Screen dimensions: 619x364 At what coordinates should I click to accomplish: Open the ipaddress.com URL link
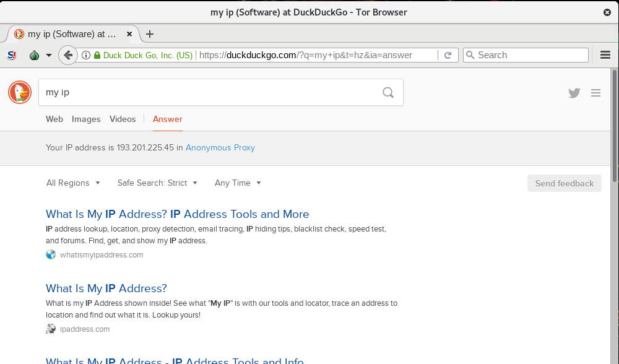85,329
